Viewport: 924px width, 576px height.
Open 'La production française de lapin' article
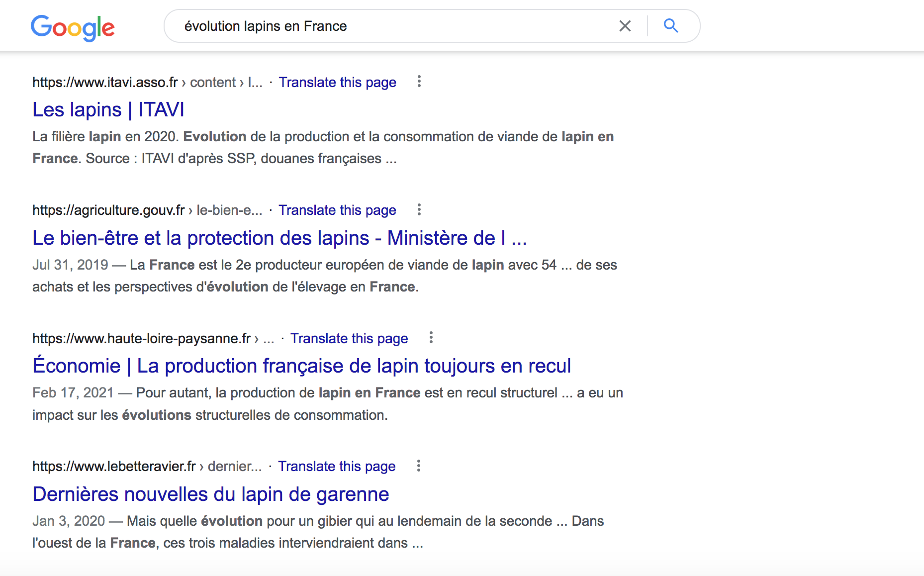click(301, 366)
